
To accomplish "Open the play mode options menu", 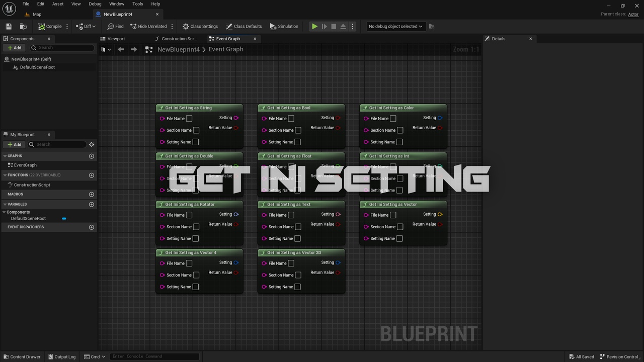I will pyautogui.click(x=352, y=26).
